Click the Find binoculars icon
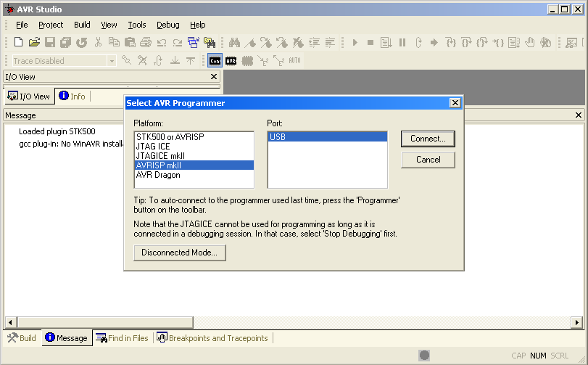This screenshot has width=588, height=365. (234, 42)
